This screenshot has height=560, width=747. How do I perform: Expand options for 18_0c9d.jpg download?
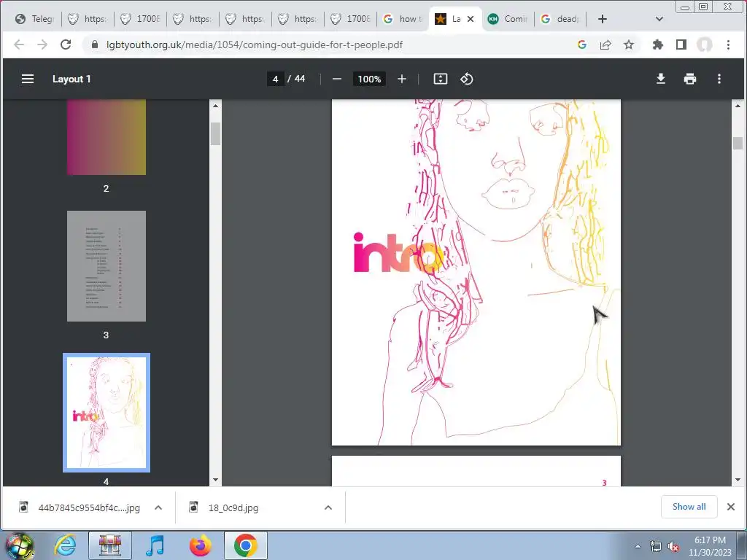pos(328,507)
